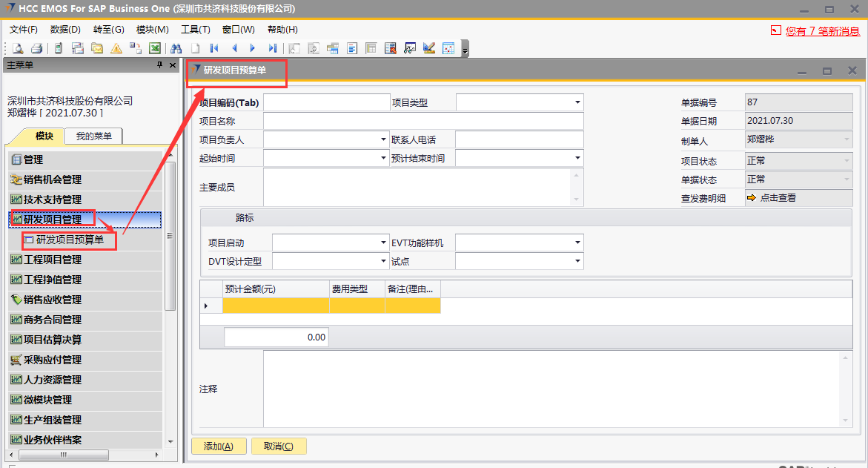This screenshot has height=468, width=868.
Task: Open the 工具(T) menu
Action: pyautogui.click(x=196, y=30)
